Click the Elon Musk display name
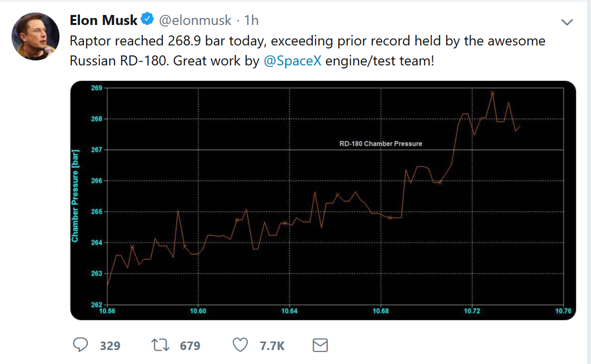Image resolution: width=591 pixels, height=364 pixels. coord(103,20)
